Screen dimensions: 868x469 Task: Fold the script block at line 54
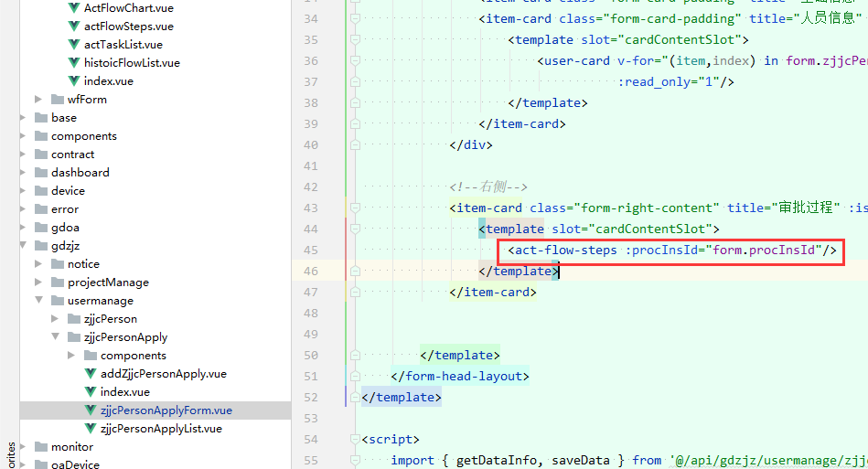tap(355, 440)
